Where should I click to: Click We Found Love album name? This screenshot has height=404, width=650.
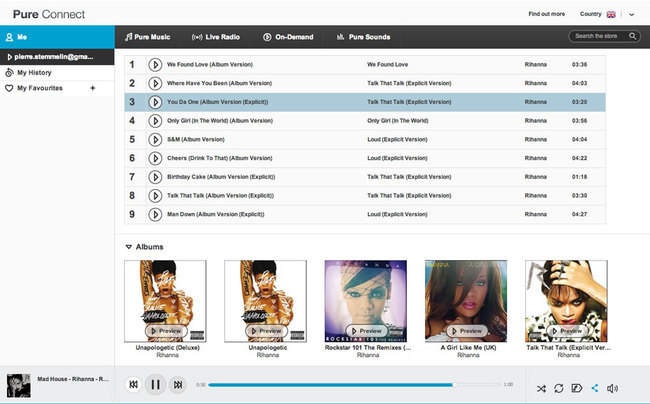click(x=388, y=65)
